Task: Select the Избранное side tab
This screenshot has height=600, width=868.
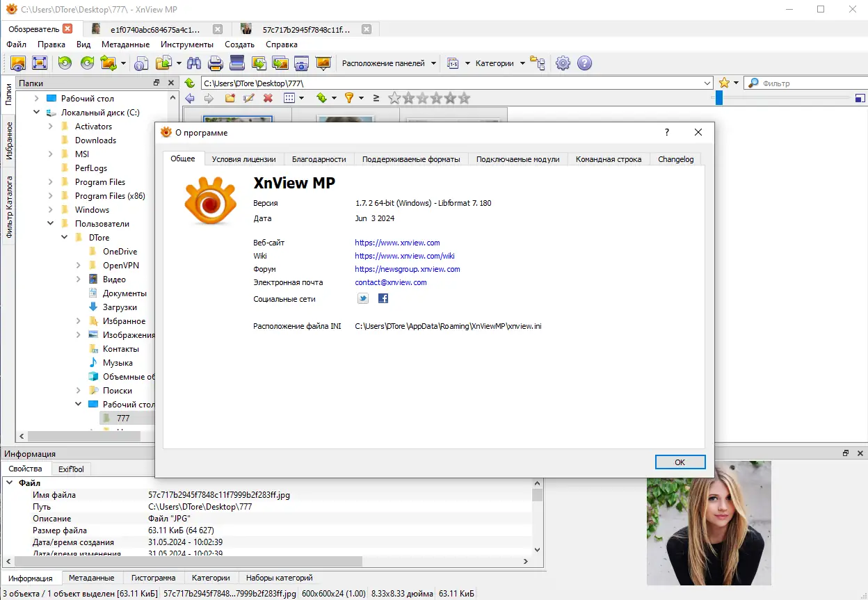Action: point(9,141)
